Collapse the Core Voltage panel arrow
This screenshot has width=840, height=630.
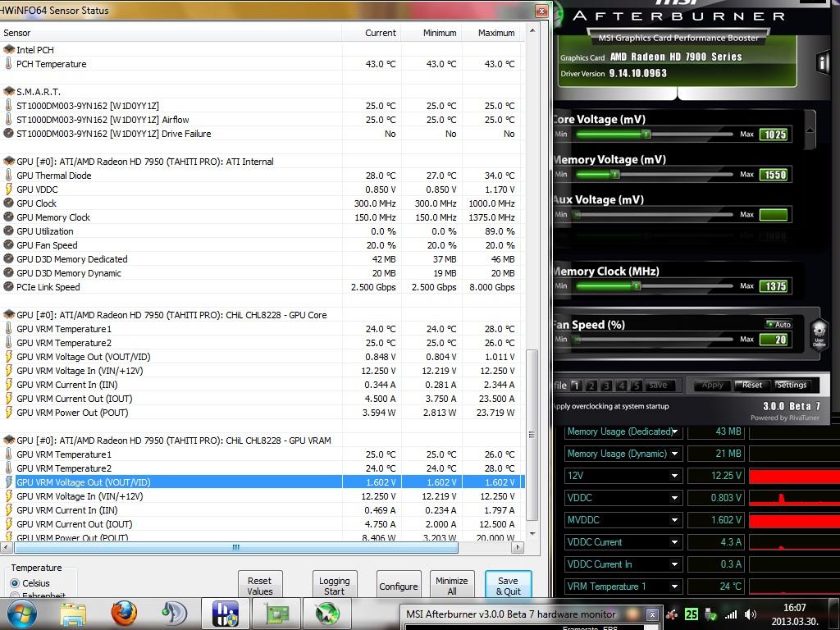(x=810, y=130)
